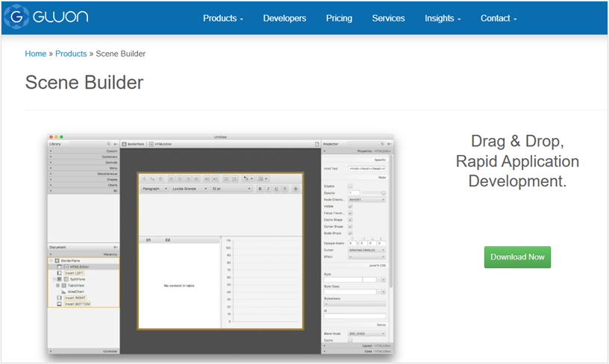
Task: Toggle the Disable checkbox in Inspector
Action: click(350, 186)
